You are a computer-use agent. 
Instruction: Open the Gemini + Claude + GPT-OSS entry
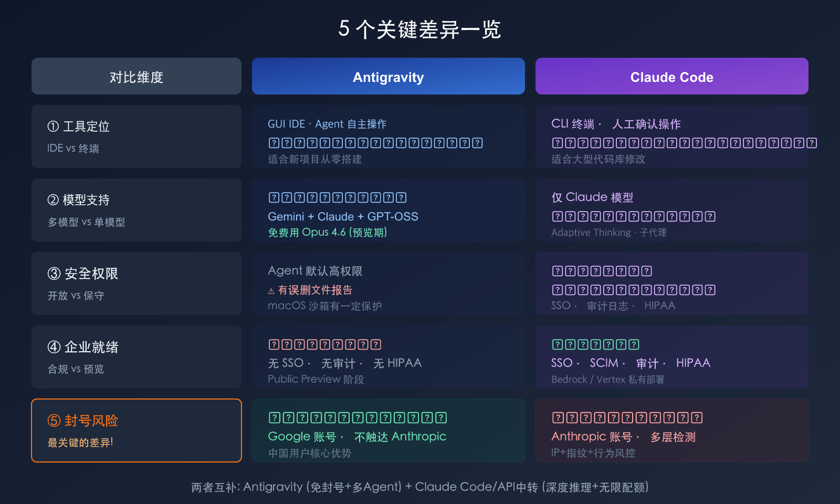[343, 216]
